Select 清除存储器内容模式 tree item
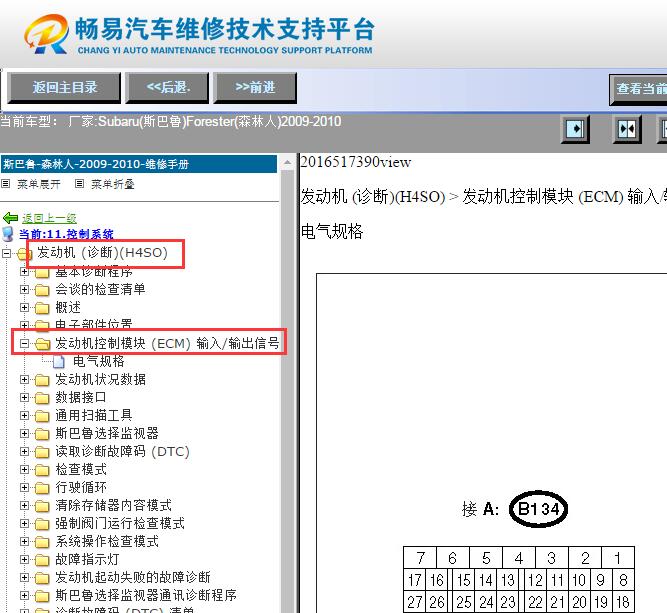667x613 pixels. [113, 505]
